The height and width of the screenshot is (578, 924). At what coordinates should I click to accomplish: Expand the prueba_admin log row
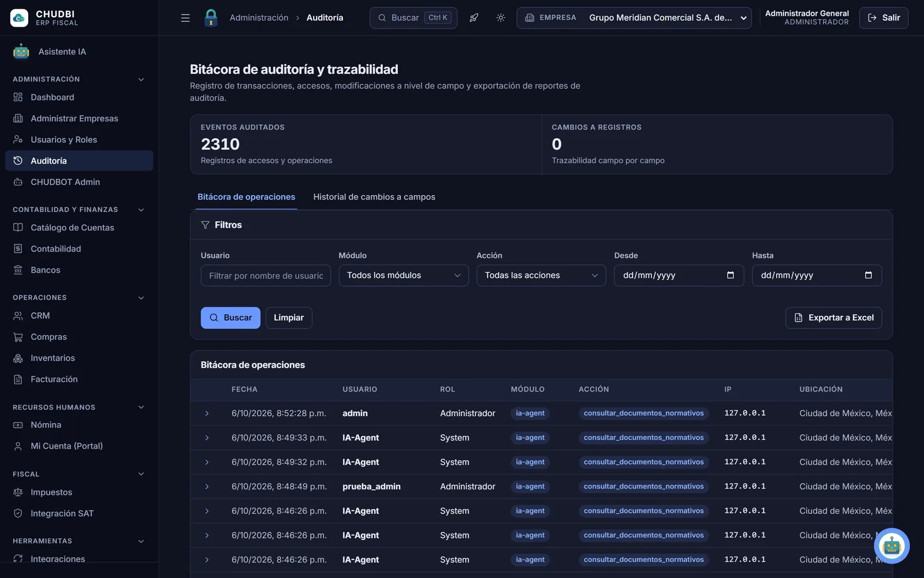click(207, 487)
